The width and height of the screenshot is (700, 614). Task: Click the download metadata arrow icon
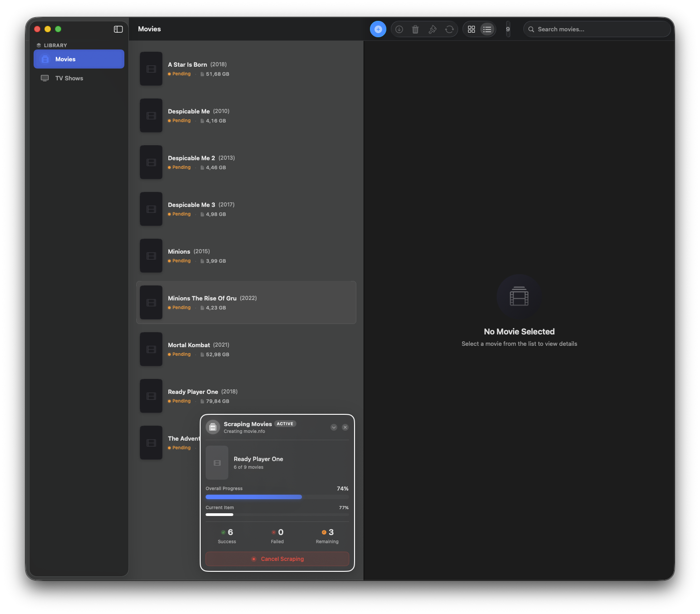click(399, 29)
